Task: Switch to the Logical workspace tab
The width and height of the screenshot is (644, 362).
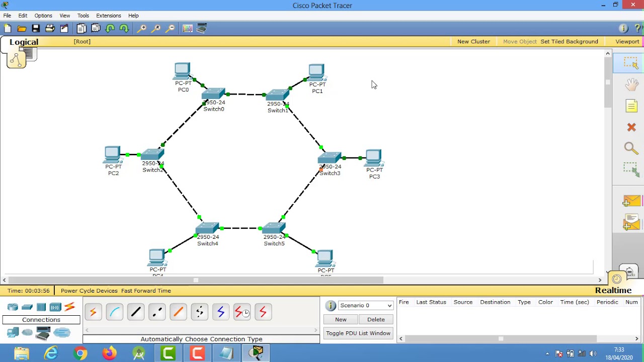Action: pos(24,42)
